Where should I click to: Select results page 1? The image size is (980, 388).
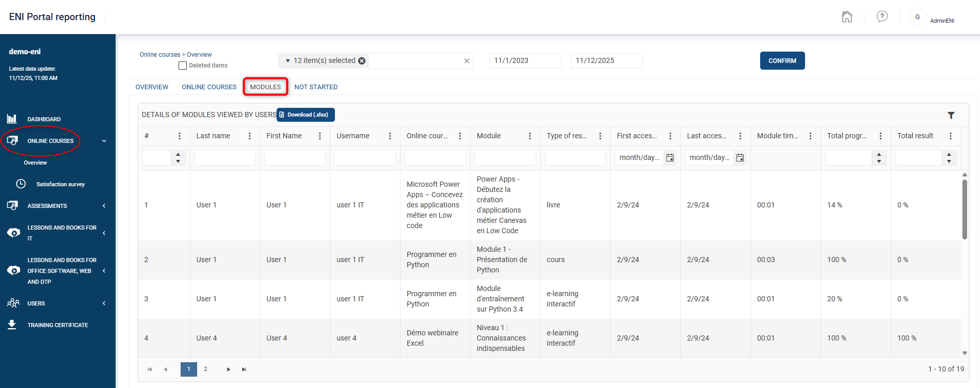(189, 369)
